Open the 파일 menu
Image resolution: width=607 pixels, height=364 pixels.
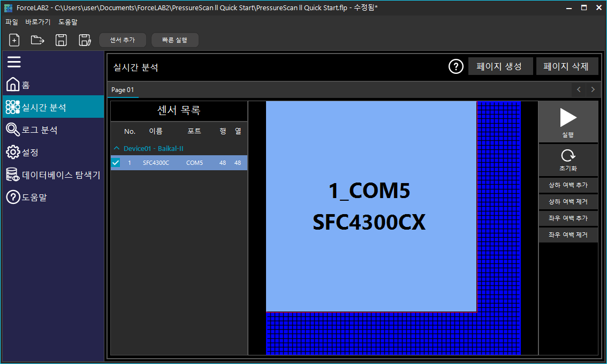[x=12, y=22]
